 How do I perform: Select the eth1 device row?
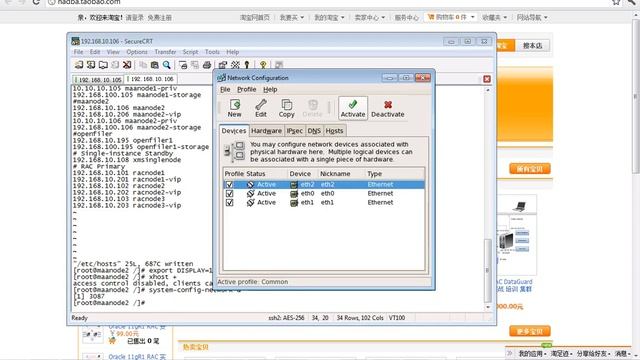324,202
